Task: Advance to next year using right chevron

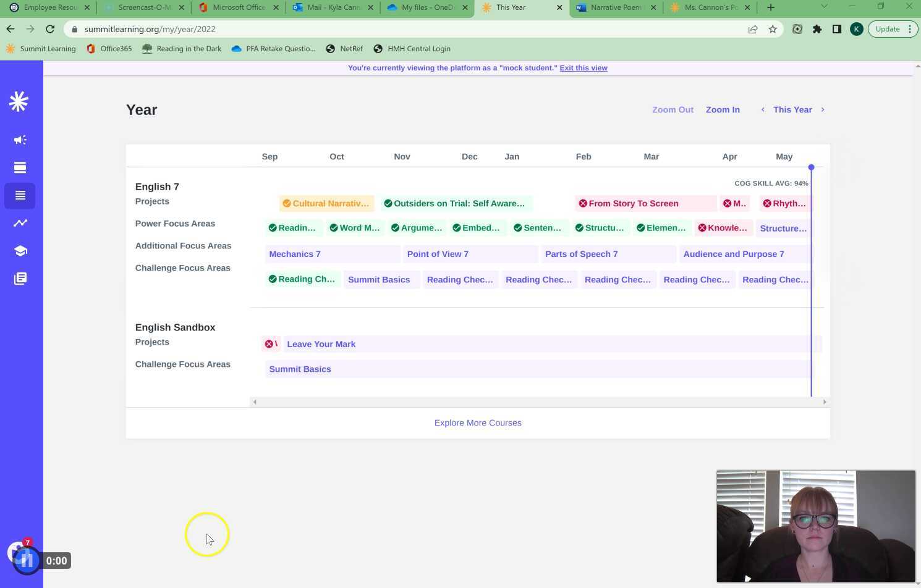Action: pyautogui.click(x=823, y=110)
